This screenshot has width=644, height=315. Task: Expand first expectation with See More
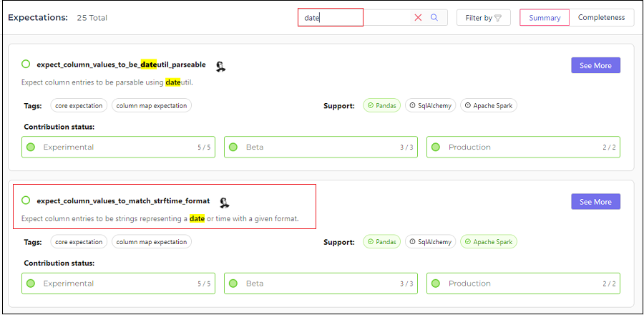click(x=595, y=65)
